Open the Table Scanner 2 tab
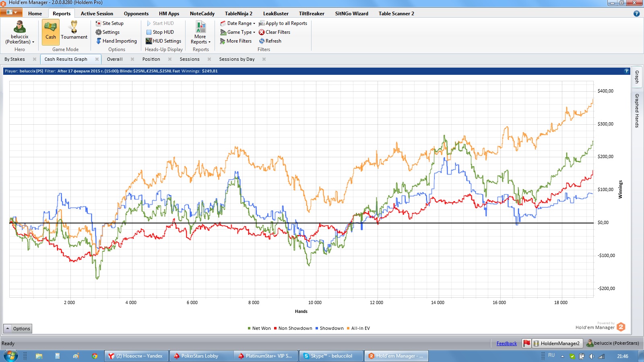644x362 pixels. point(396,13)
